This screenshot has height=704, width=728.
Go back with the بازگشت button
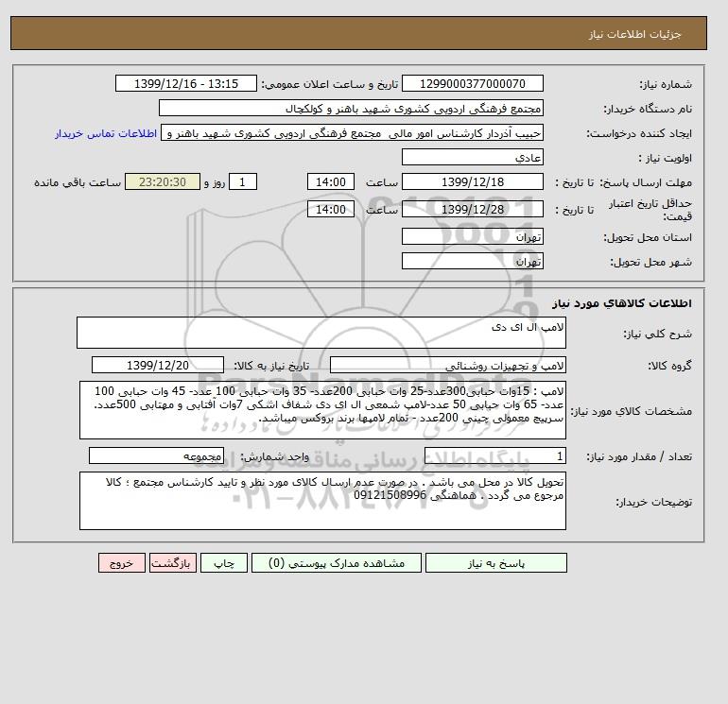tap(173, 563)
